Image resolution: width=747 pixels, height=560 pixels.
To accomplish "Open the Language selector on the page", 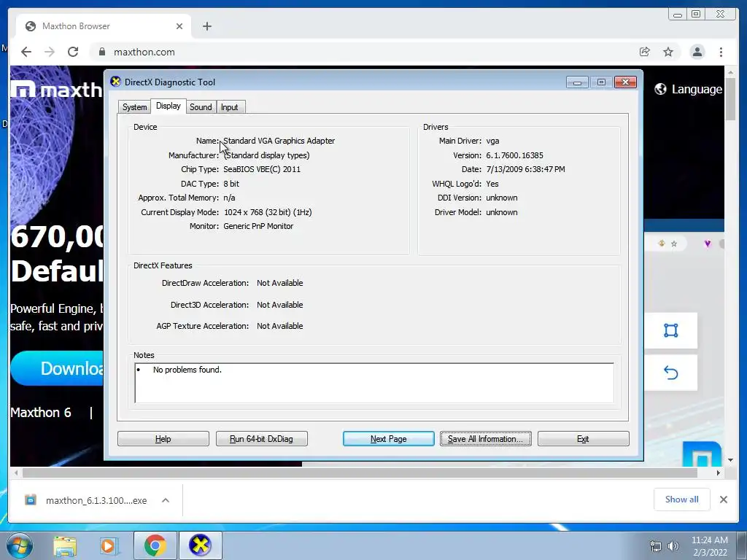I will click(689, 89).
